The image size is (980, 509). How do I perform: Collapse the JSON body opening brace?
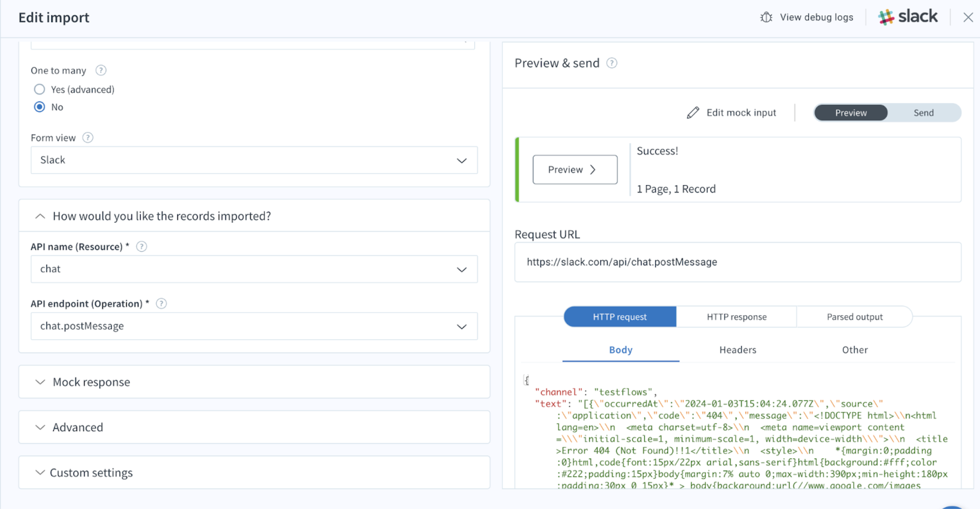tap(526, 380)
